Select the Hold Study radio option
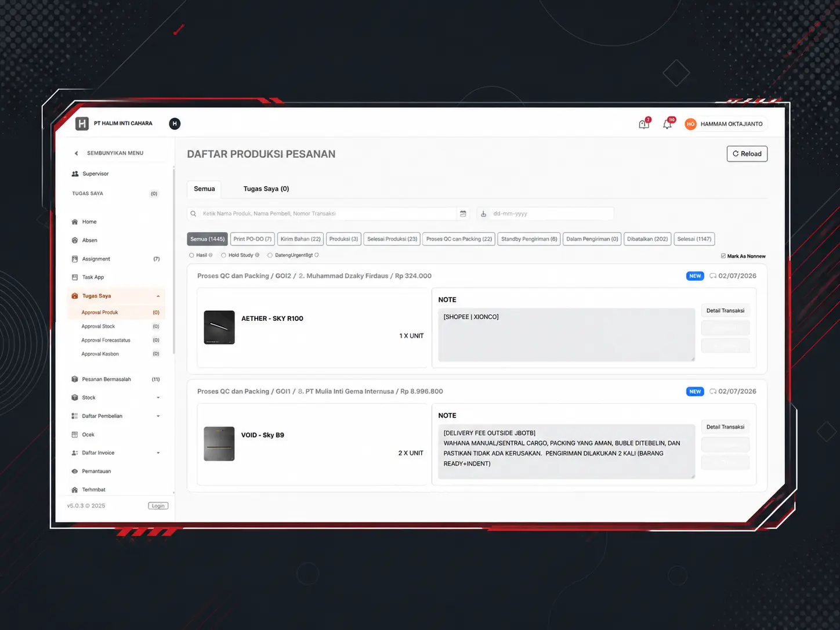The height and width of the screenshot is (630, 840). click(223, 255)
